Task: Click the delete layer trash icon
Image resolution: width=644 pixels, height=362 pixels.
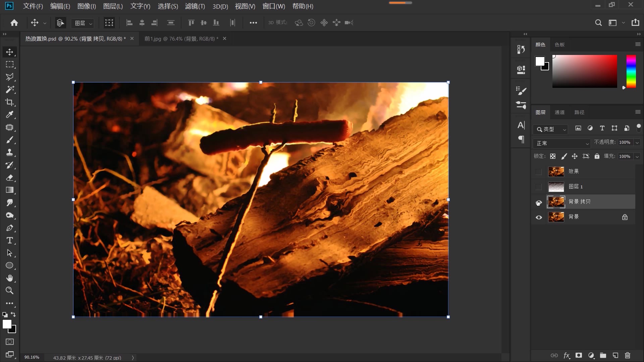Action: pyautogui.click(x=628, y=355)
